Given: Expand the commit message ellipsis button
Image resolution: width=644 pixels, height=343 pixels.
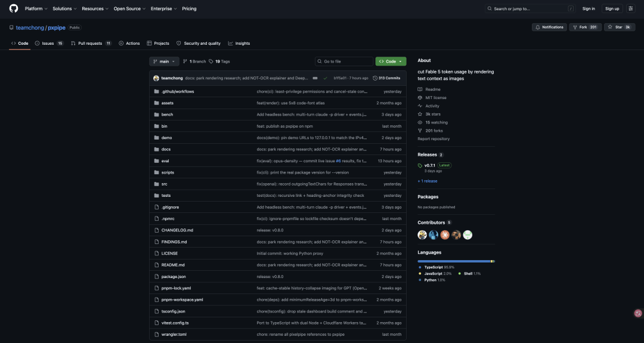Looking at the screenshot, I should 315,78.
